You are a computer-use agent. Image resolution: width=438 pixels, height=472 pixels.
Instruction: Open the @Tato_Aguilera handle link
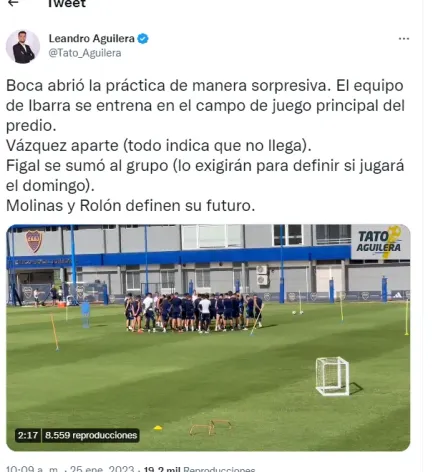pyautogui.click(x=85, y=53)
